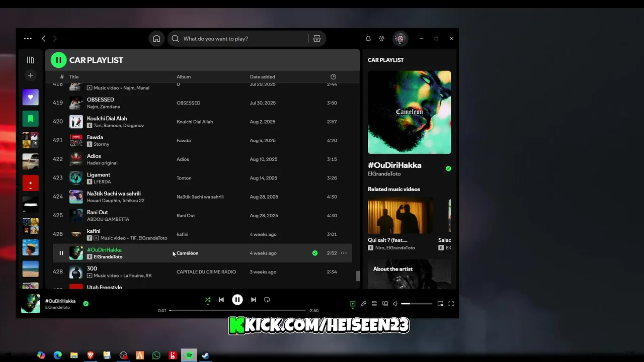Open the play Queue icon
Image resolution: width=644 pixels, height=362 pixels.
(374, 304)
